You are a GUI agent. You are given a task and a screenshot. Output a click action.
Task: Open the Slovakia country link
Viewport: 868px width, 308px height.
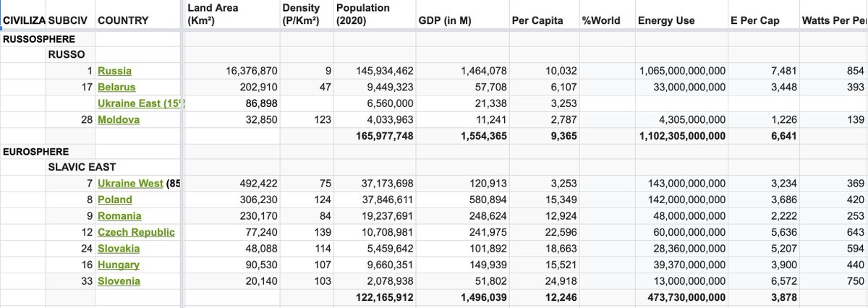pos(119,248)
